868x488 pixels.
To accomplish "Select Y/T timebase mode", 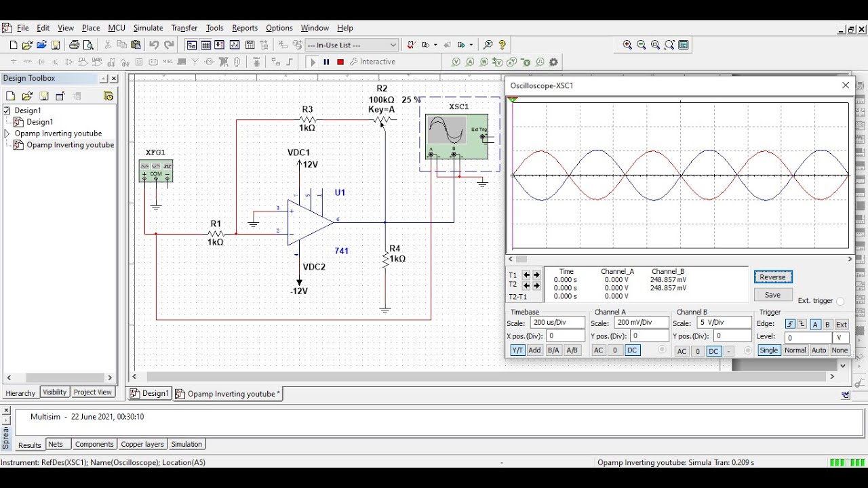I will pos(517,350).
